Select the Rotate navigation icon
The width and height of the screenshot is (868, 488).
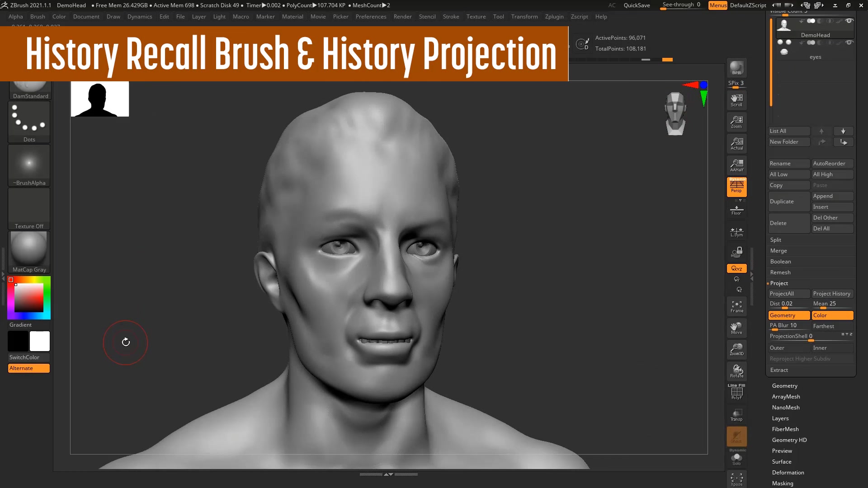[x=736, y=371]
